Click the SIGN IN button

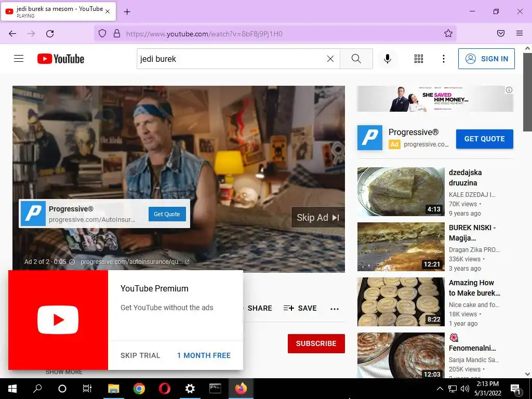point(486,59)
